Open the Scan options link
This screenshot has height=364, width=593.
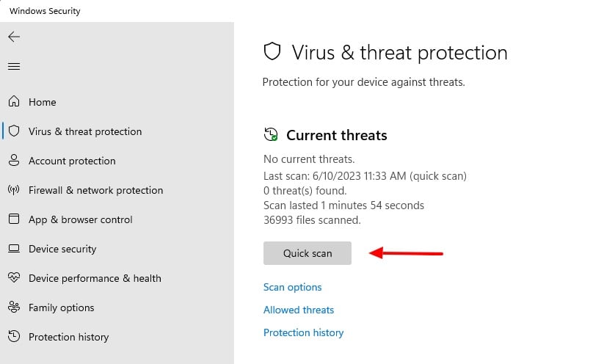pyautogui.click(x=292, y=287)
